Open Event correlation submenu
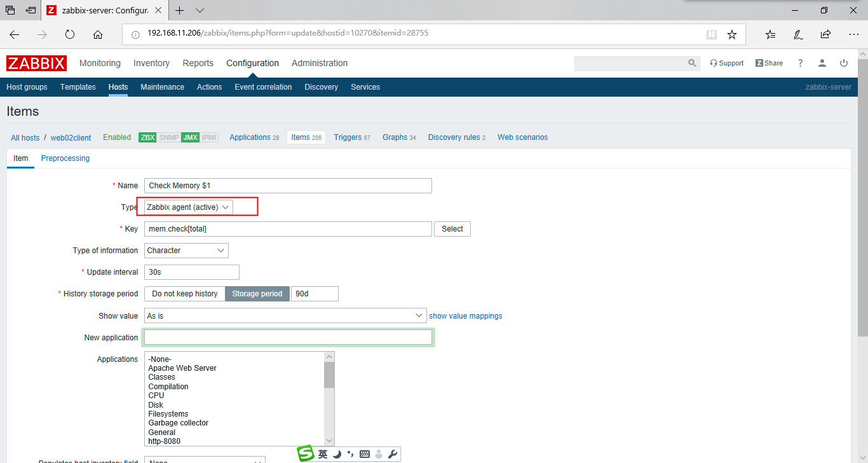The image size is (868, 463). tap(263, 87)
